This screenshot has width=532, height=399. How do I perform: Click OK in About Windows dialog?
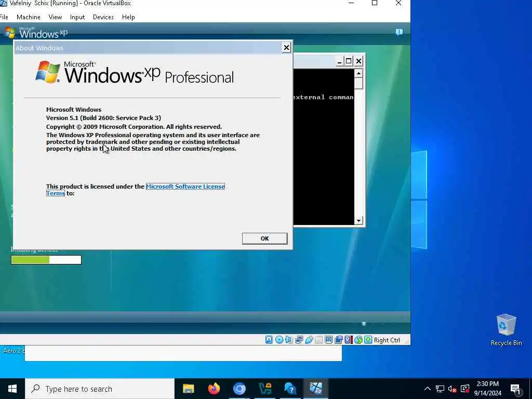click(264, 238)
